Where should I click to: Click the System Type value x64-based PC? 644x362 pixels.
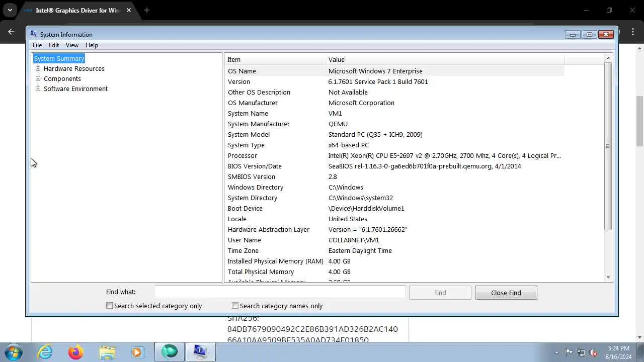pyautogui.click(x=349, y=145)
